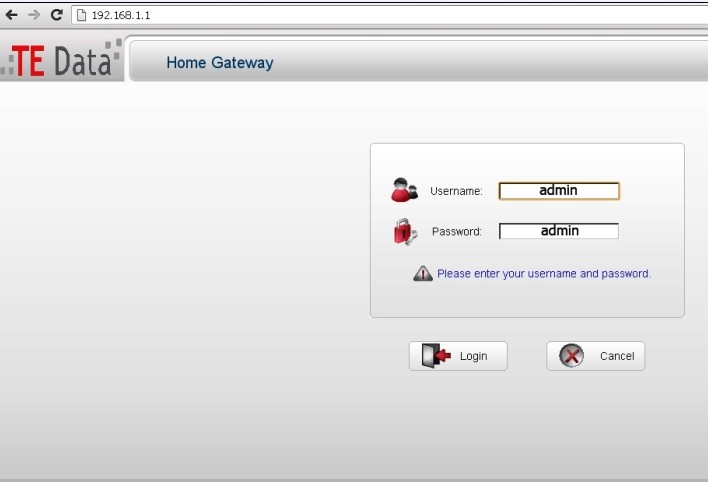Focus the Password input field
708x482 pixels.
[559, 231]
